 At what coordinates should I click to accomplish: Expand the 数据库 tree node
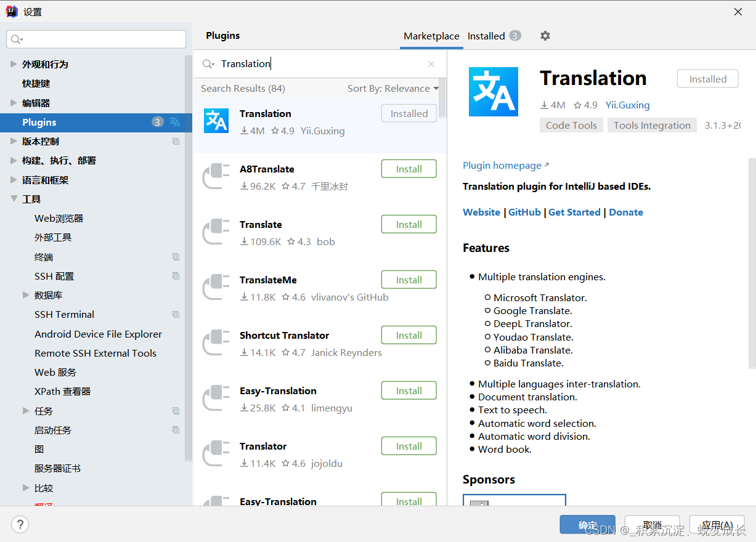pos(26,295)
